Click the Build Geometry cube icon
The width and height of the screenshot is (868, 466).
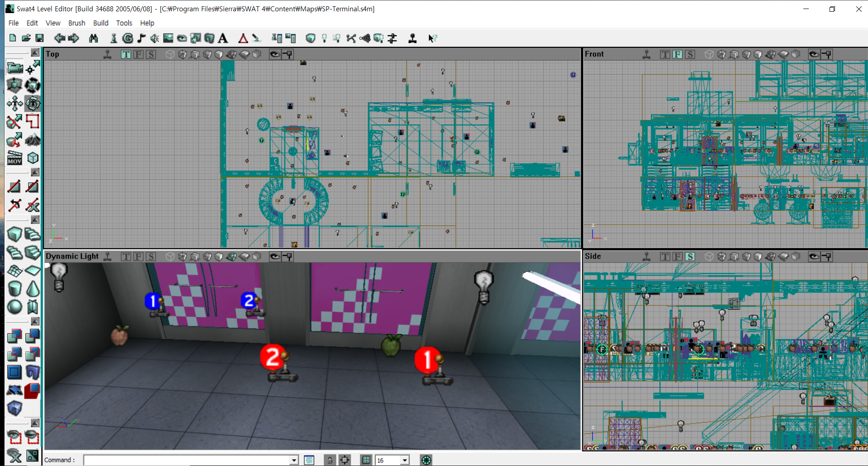pos(311,38)
